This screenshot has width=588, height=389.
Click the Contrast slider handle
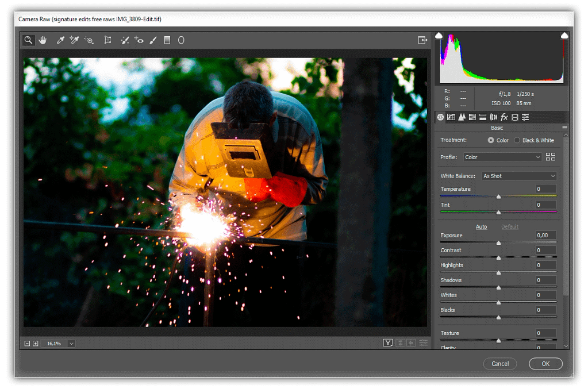pos(498,258)
